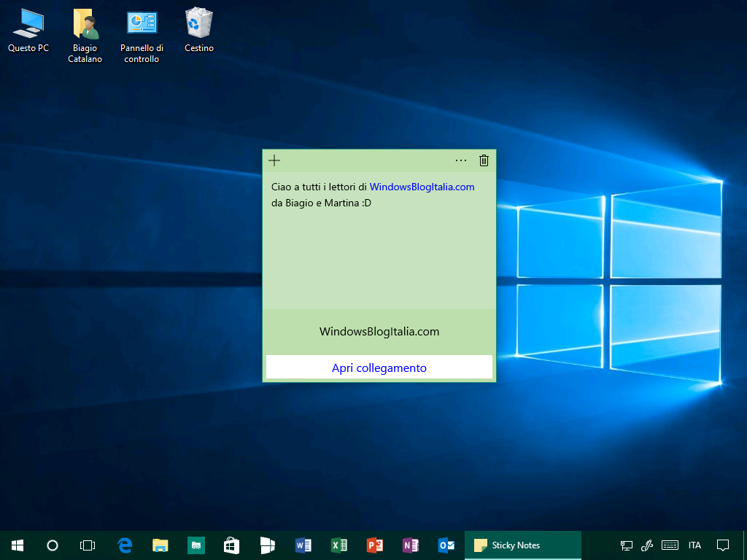Screen dimensions: 747x560
Task: Open the Action Center notifications icon
Action: 723,545
